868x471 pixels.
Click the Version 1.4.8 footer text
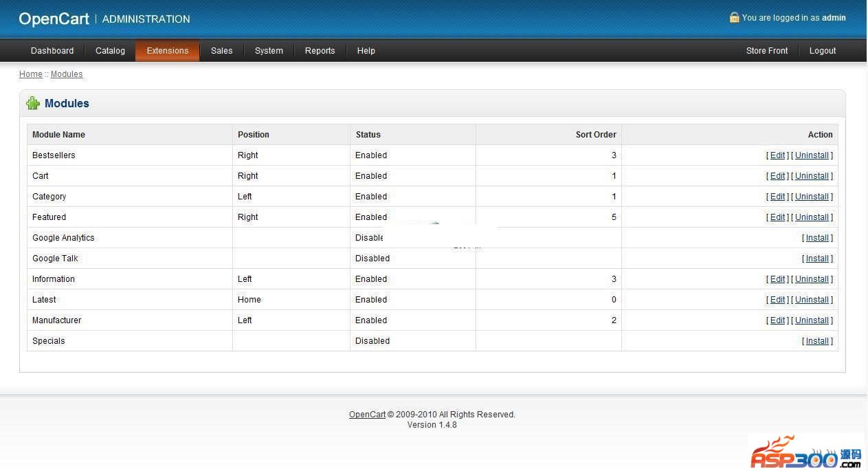pyautogui.click(x=432, y=425)
